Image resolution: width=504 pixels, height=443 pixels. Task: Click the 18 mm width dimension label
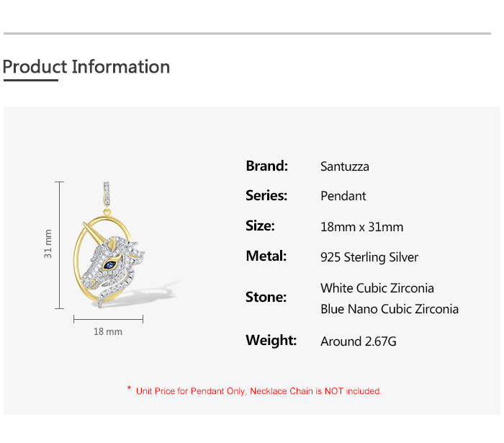[108, 332]
